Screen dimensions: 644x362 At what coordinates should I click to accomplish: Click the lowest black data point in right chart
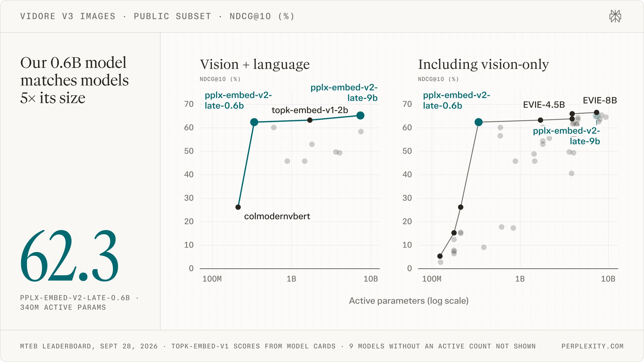pyautogui.click(x=440, y=256)
